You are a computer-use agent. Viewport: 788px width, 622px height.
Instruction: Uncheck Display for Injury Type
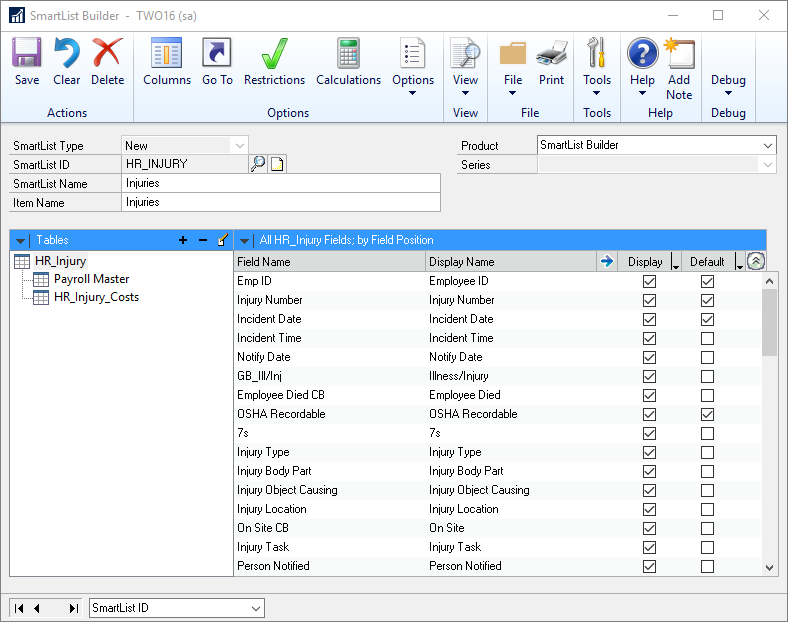pos(649,452)
